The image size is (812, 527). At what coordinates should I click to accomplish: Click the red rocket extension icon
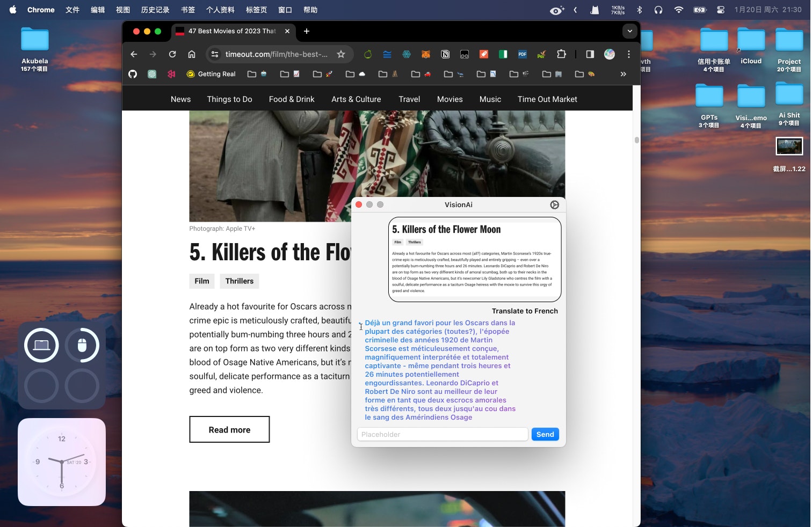pos(484,54)
